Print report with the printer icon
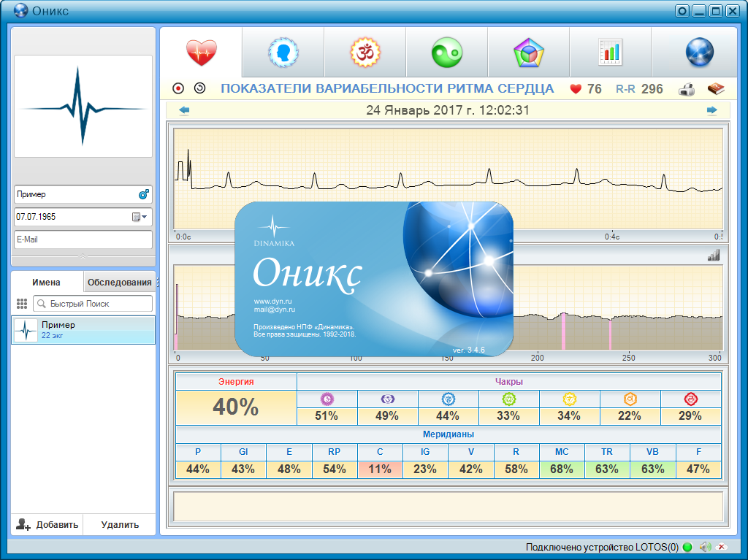 pyautogui.click(x=687, y=89)
